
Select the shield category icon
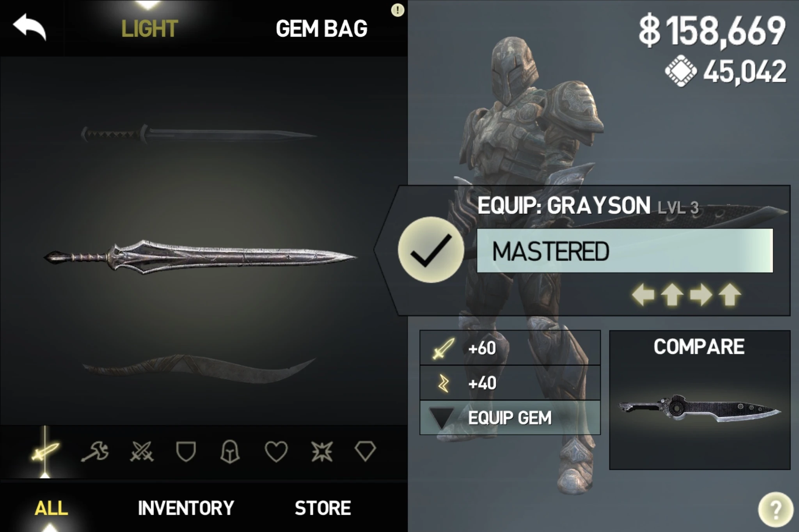click(x=186, y=452)
